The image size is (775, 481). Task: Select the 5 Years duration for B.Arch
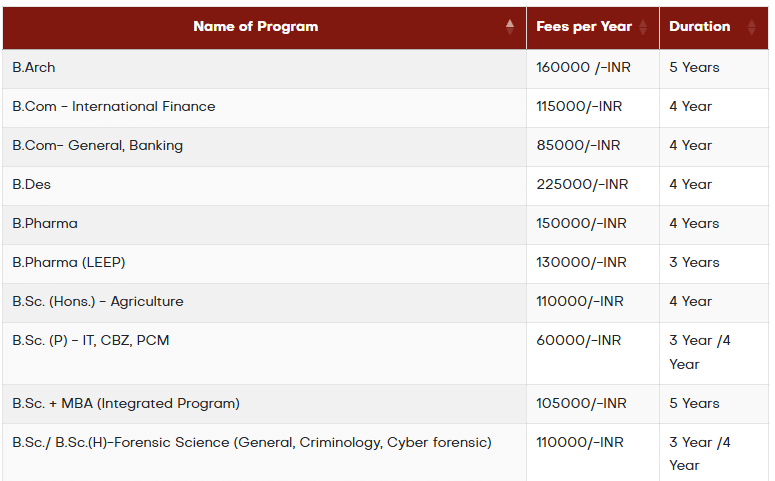pyautogui.click(x=694, y=68)
